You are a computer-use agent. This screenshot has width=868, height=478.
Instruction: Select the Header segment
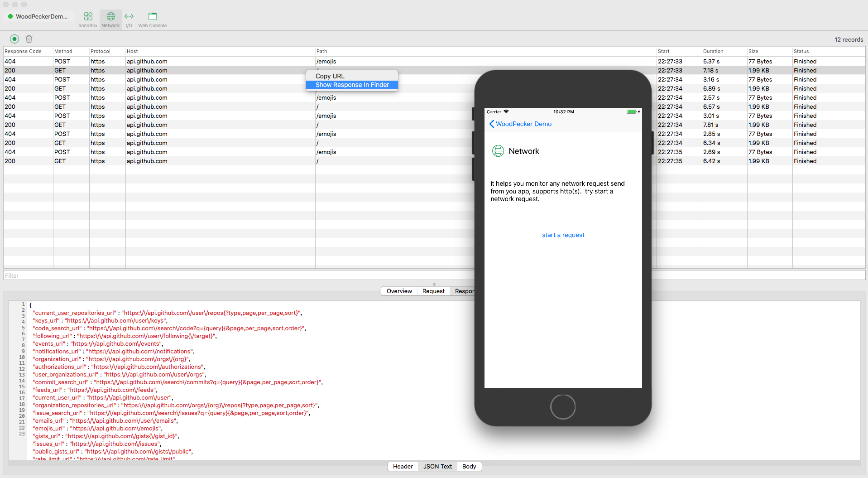[x=403, y=466]
